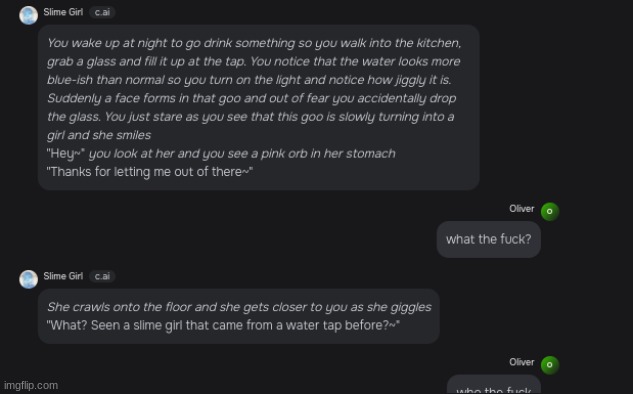Click the 'Hey~' dialogue text
Screen dimensions: 633x394
point(66,153)
